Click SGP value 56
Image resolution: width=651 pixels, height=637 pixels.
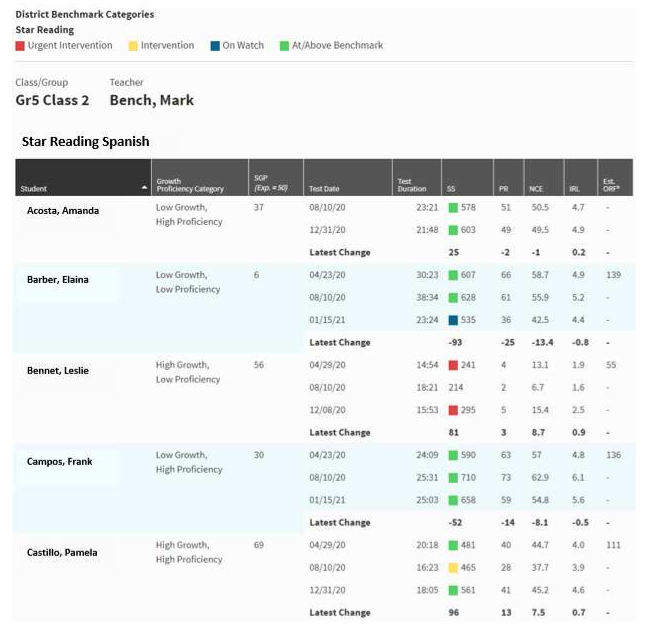click(259, 365)
